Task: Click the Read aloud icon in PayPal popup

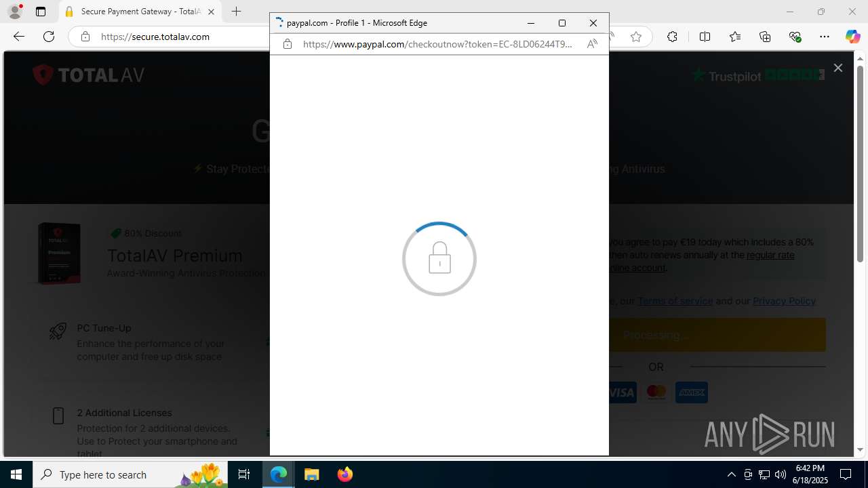Action: click(592, 44)
